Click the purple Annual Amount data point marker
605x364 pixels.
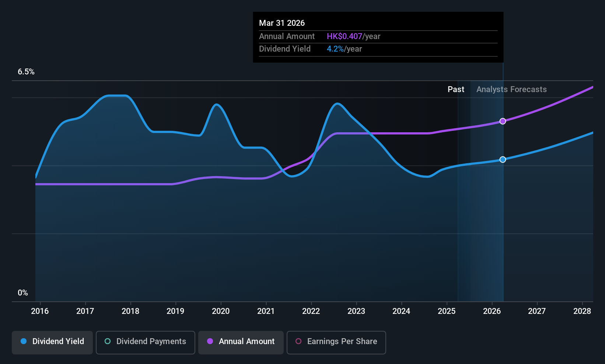tap(503, 121)
